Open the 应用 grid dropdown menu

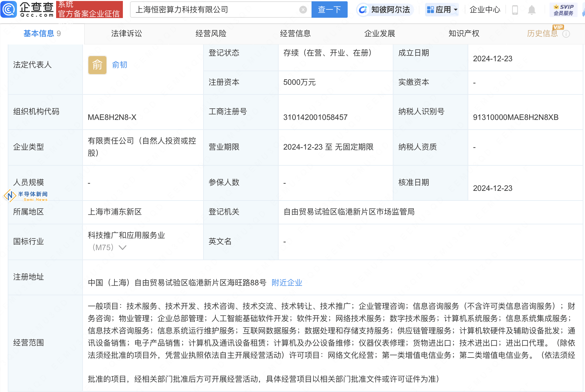pyautogui.click(x=442, y=10)
